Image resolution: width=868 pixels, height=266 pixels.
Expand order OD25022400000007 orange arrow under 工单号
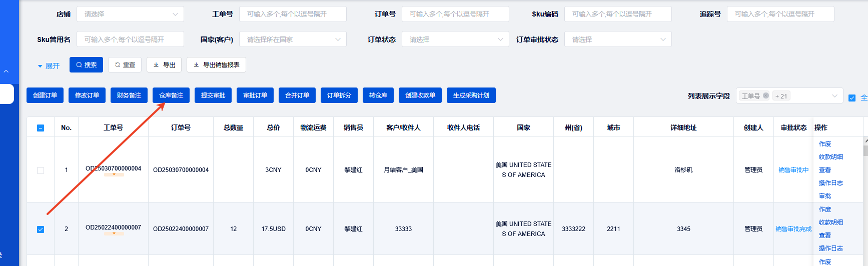click(x=114, y=233)
